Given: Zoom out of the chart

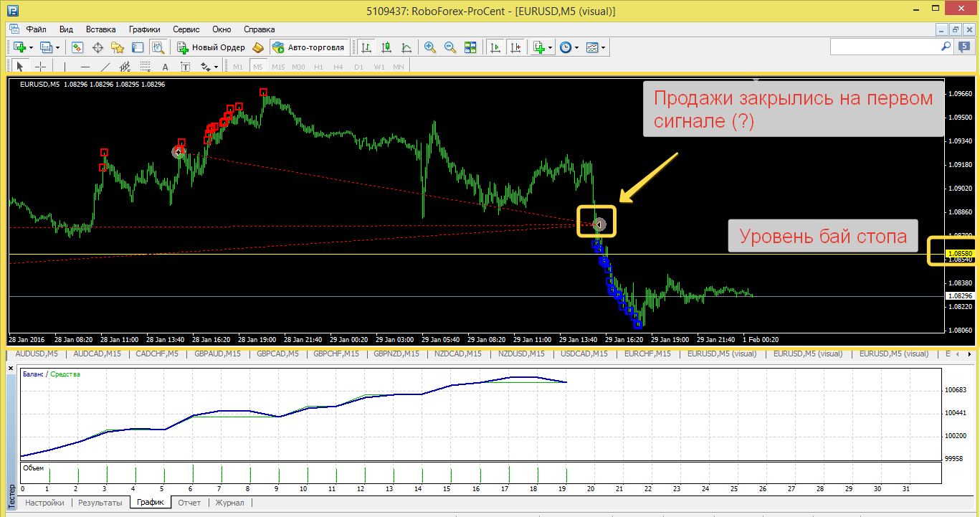Looking at the screenshot, I should click(x=450, y=47).
